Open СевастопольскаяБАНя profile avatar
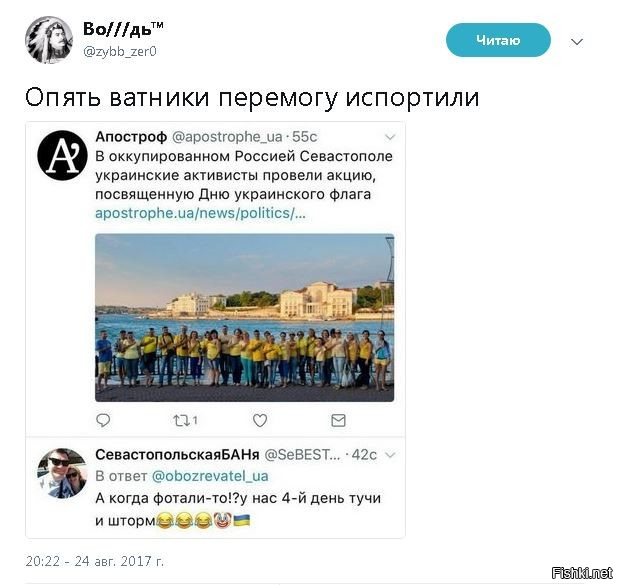This screenshot has width=618, height=585. (x=62, y=473)
